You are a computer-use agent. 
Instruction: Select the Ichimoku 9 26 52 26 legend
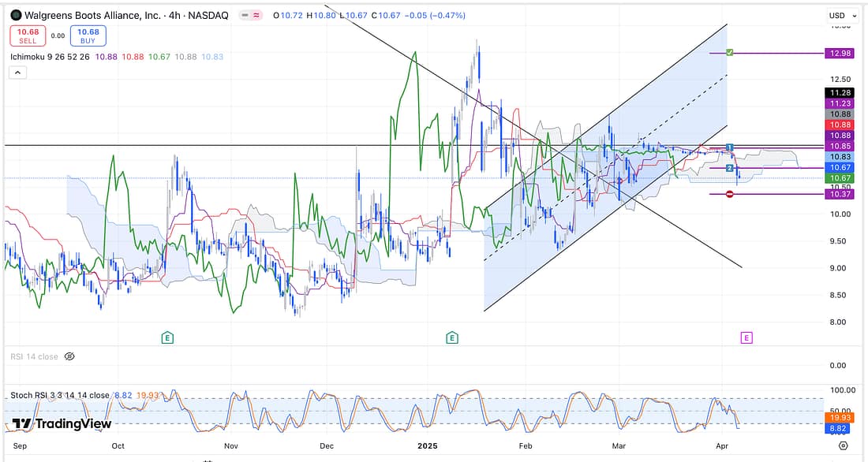[51, 57]
